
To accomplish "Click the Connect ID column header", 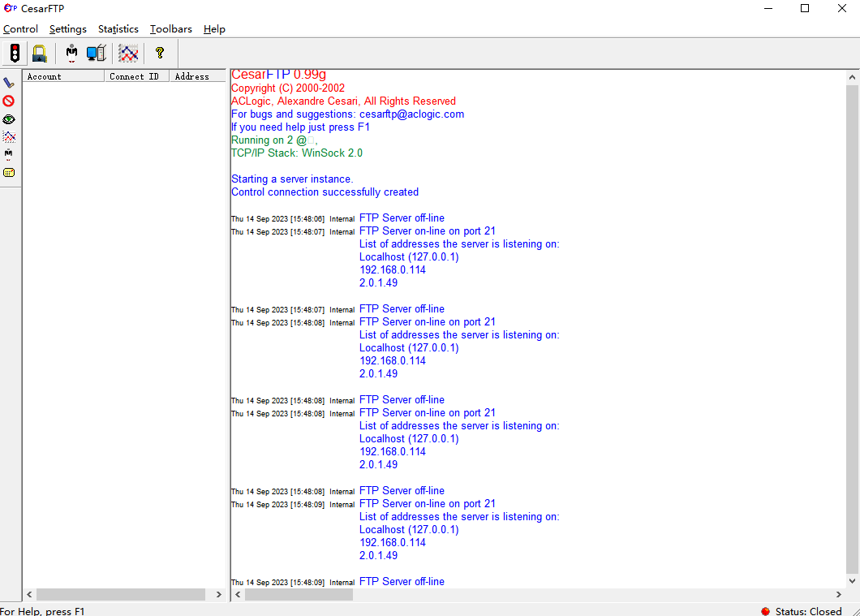I will [x=136, y=76].
